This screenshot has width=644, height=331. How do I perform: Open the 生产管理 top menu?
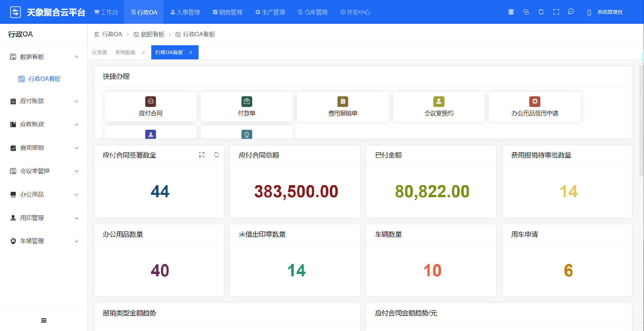tap(270, 12)
